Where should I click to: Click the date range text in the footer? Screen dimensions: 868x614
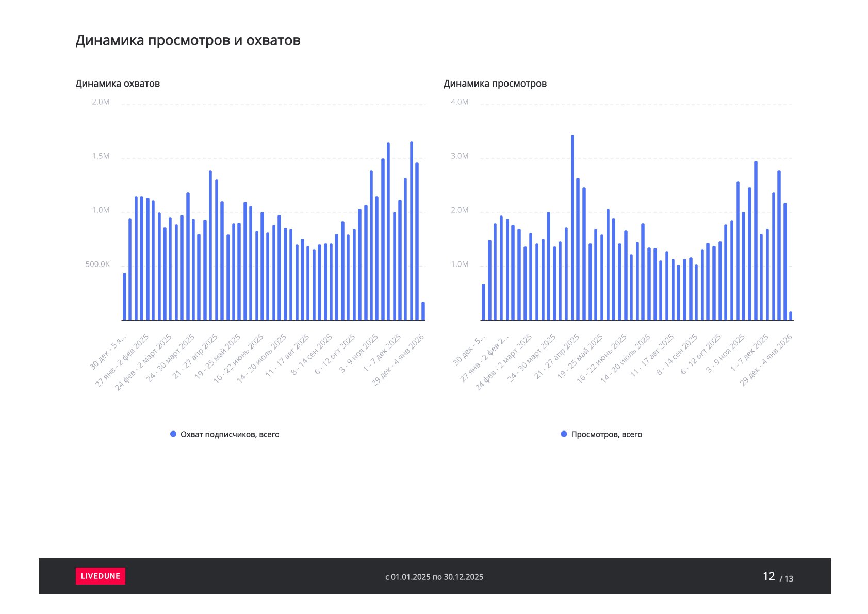[434, 577]
